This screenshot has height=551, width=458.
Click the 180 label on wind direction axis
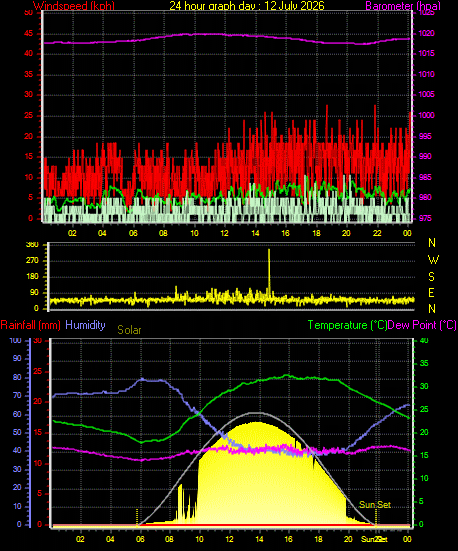(32, 277)
